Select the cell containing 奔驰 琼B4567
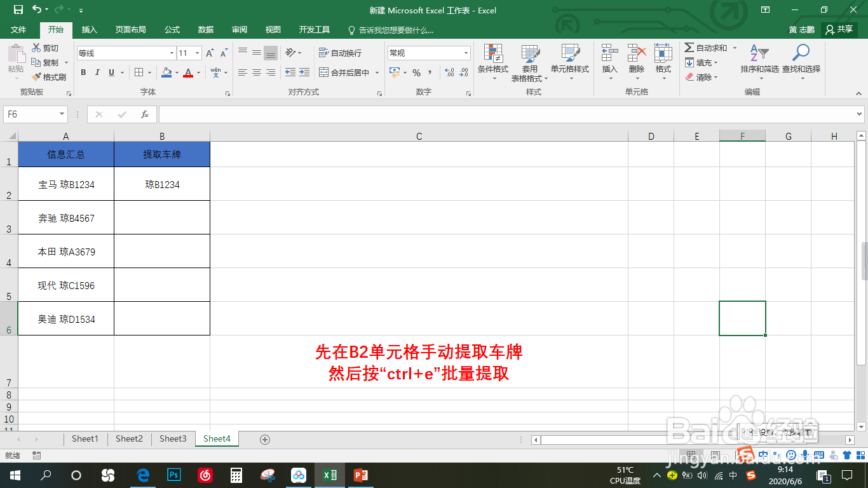 coord(66,217)
